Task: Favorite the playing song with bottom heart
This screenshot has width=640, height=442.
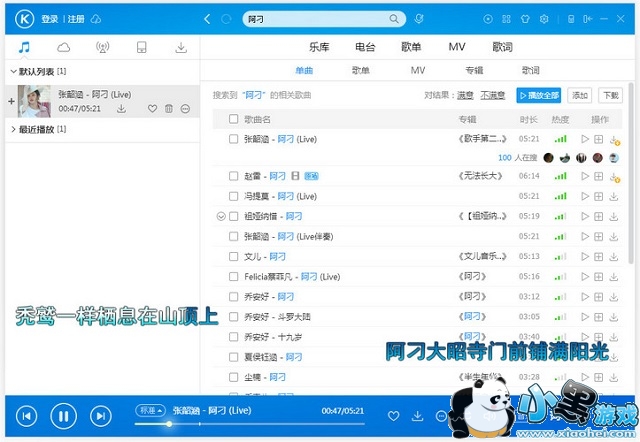Action: 393,415
